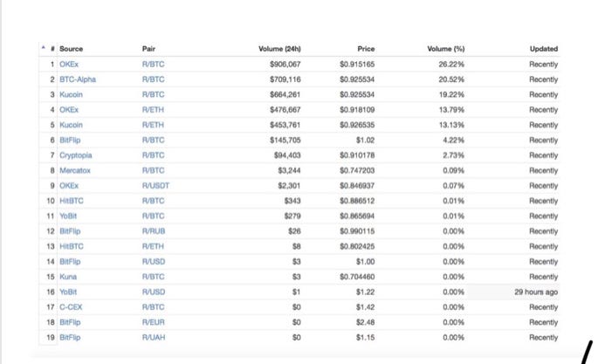The width and height of the screenshot is (612, 364).
Task: Open the HitBTC link in row 10
Action: pos(72,201)
